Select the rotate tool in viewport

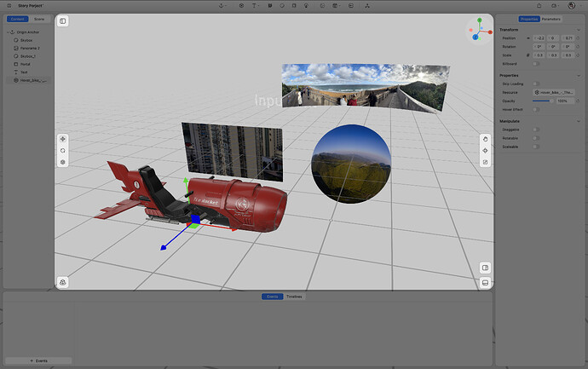point(62,150)
